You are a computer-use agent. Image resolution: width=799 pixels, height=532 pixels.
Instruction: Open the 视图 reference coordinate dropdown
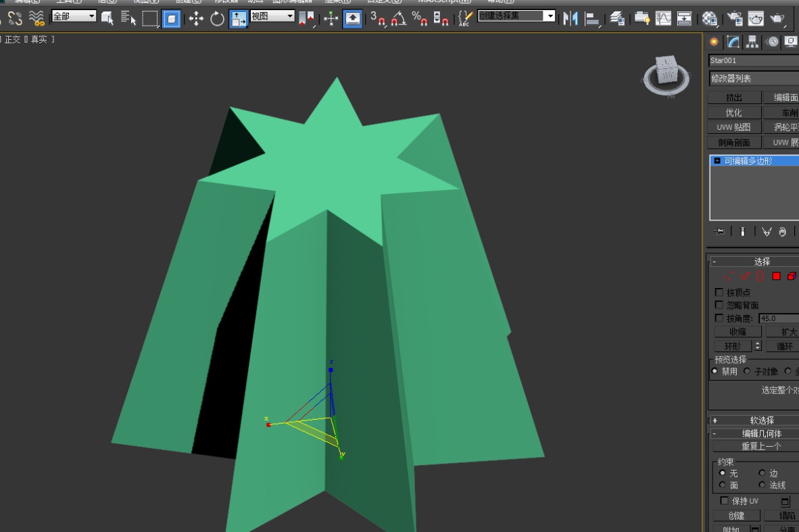272,16
